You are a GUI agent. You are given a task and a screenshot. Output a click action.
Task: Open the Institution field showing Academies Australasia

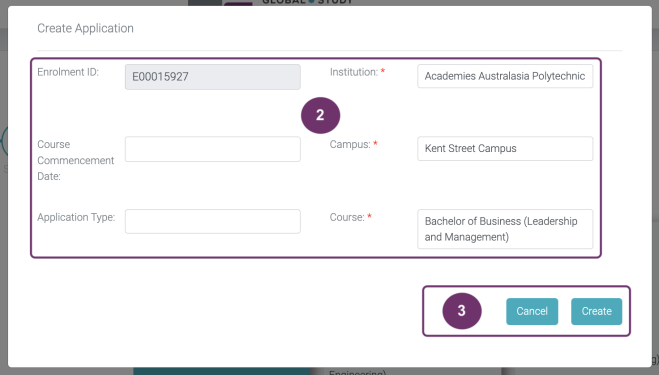pyautogui.click(x=505, y=76)
